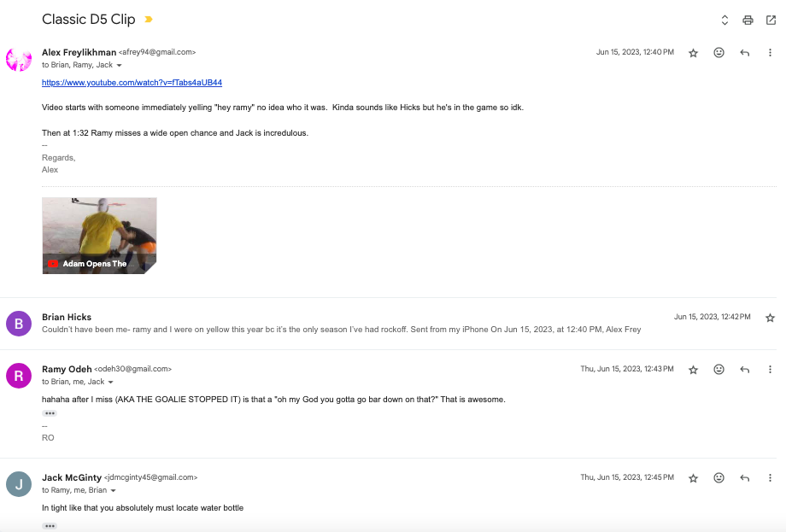Open the Adam Opens The video thumbnail

click(99, 236)
